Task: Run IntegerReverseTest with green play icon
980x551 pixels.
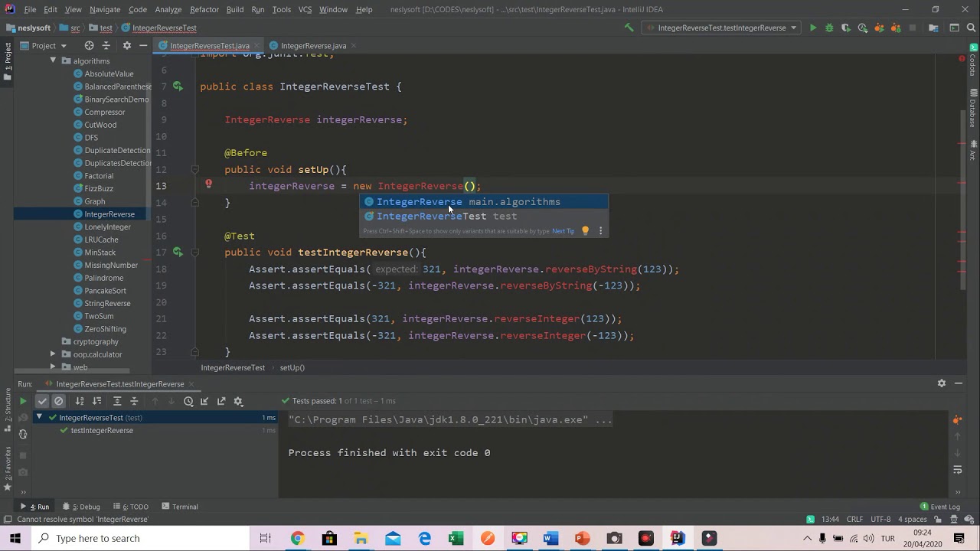Action: point(813,28)
